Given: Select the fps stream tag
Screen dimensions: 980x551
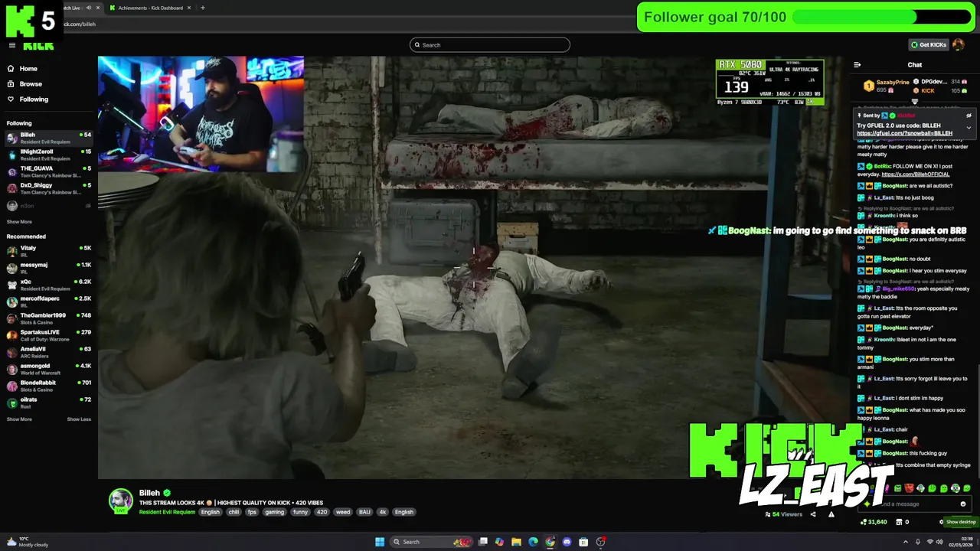Looking at the screenshot, I should 252,512.
